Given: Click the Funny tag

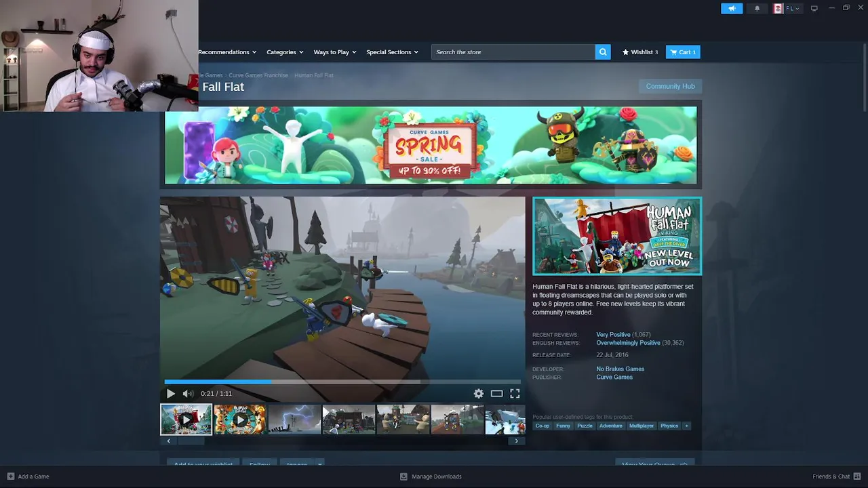Looking at the screenshot, I should point(563,426).
